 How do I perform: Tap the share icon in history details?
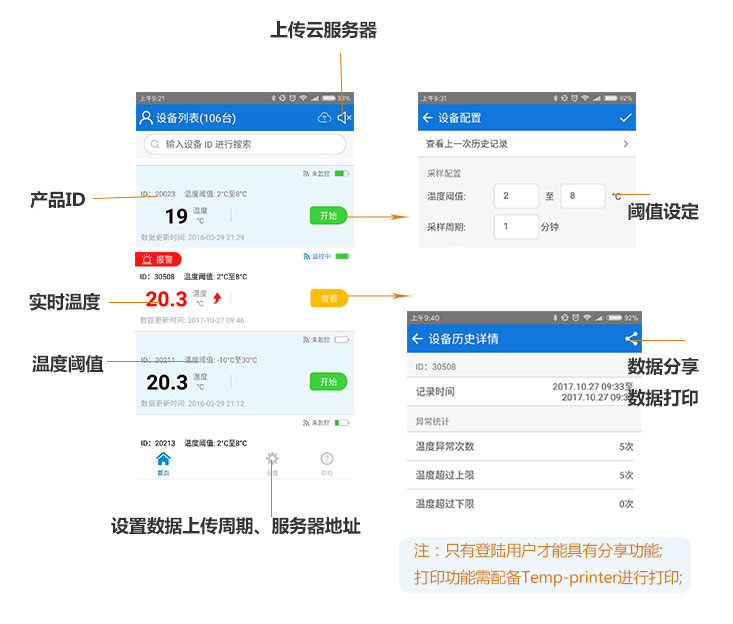tap(630, 339)
